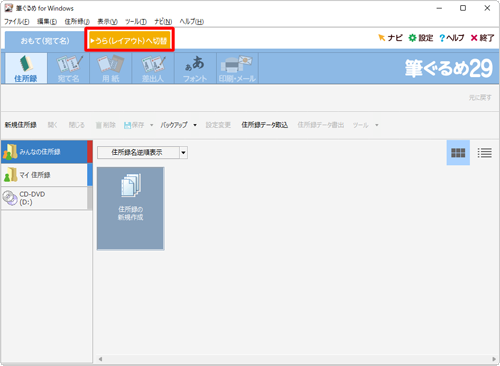Image resolution: width=500 pixels, height=366 pixels.
Task: Expand the バックアップ dropdown arrow
Action: click(x=195, y=125)
